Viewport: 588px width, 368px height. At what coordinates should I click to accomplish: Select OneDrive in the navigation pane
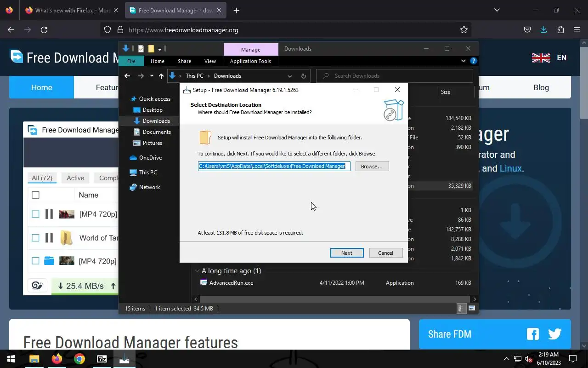coord(150,158)
